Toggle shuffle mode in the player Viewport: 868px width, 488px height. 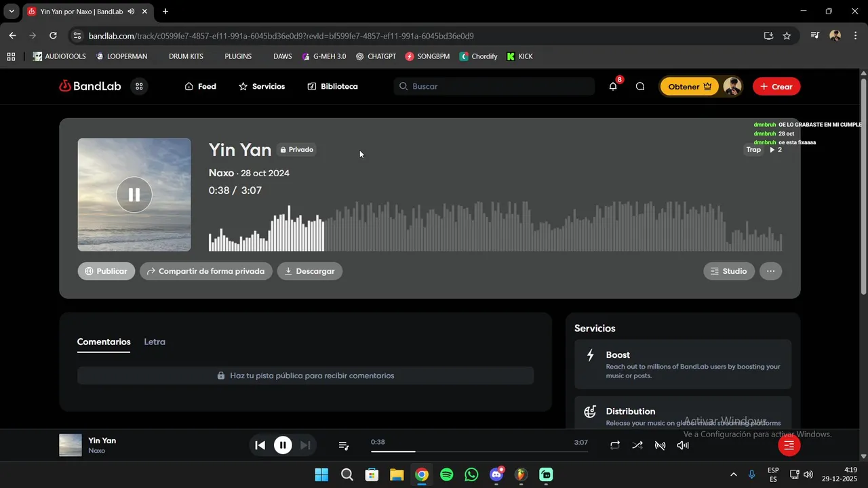coord(637,445)
